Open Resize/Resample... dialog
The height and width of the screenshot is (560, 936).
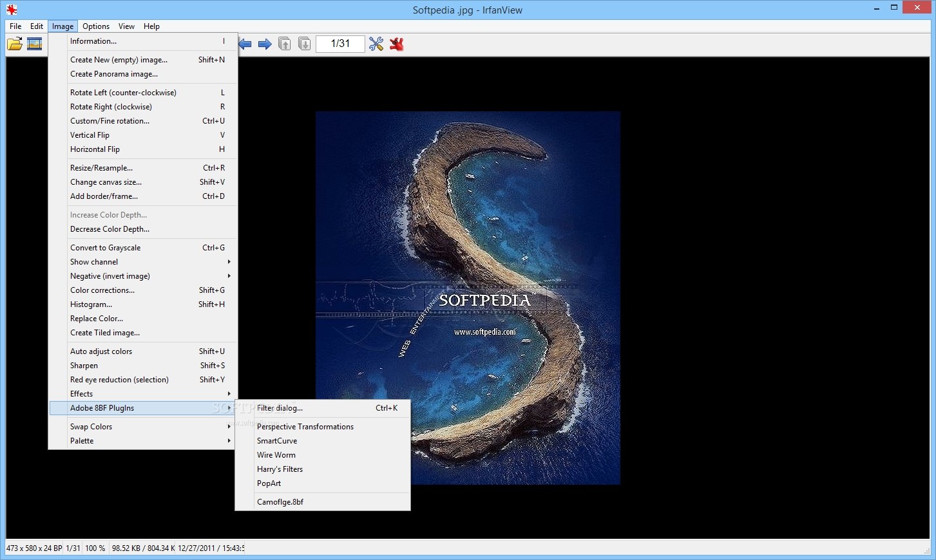point(143,168)
